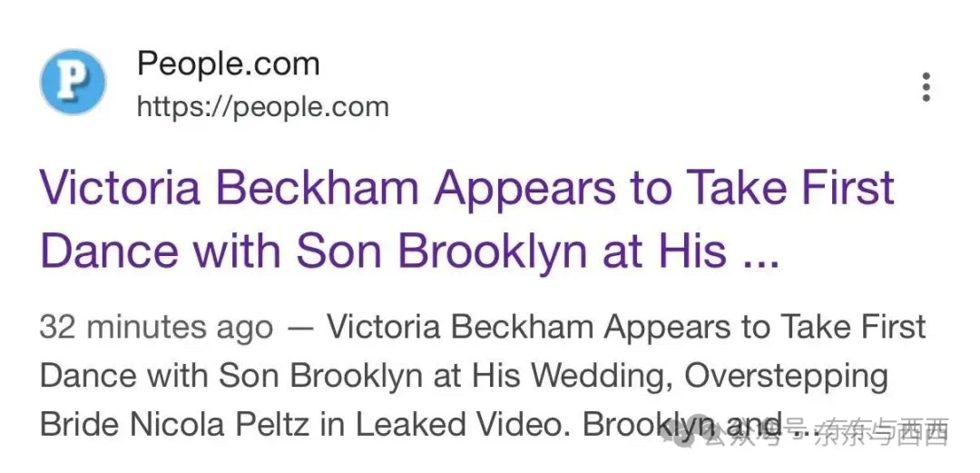Open the https://people.com URL
Image resolution: width=980 pixels, height=473 pixels.
coord(262,108)
